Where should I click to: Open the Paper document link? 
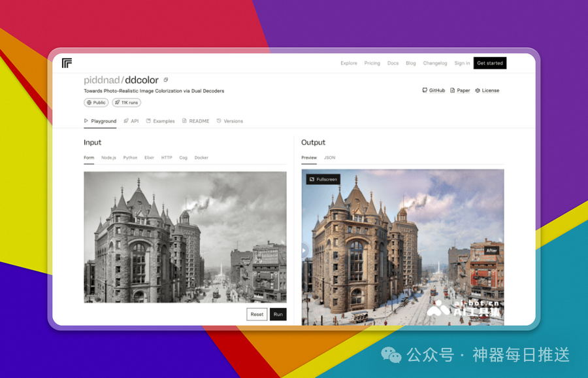(x=460, y=90)
